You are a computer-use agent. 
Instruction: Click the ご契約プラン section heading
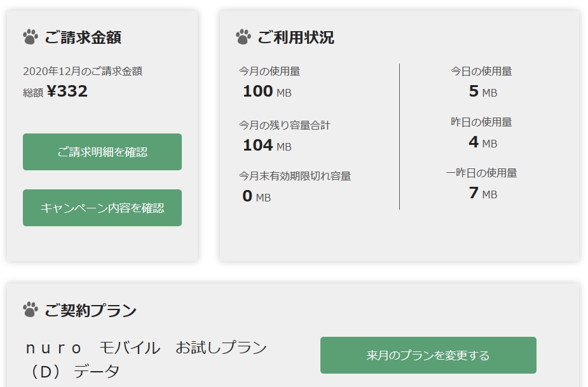(x=90, y=311)
